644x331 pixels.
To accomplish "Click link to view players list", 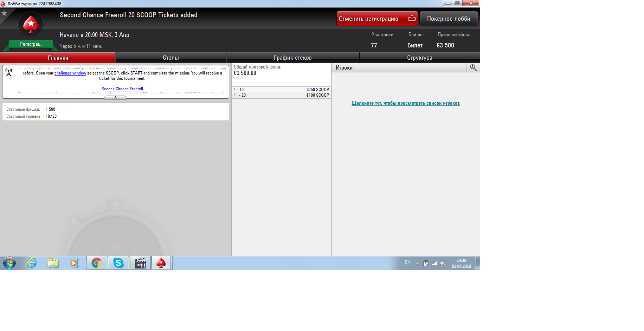I will 406,103.
